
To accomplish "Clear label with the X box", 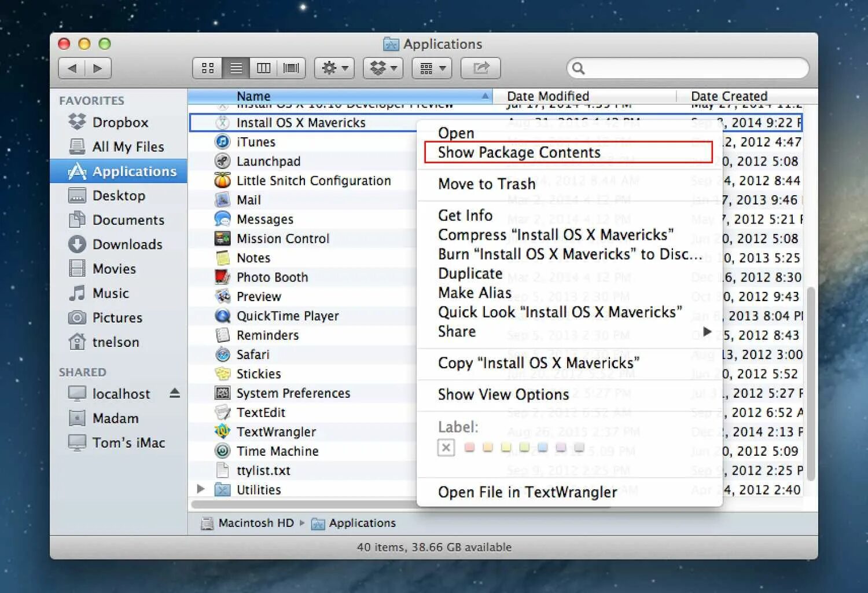I will tap(446, 448).
